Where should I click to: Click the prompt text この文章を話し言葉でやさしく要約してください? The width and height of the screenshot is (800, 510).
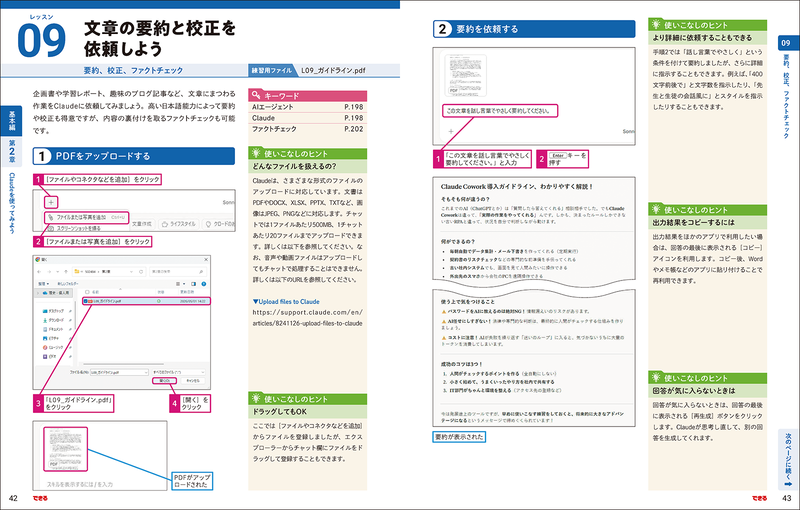(x=498, y=111)
